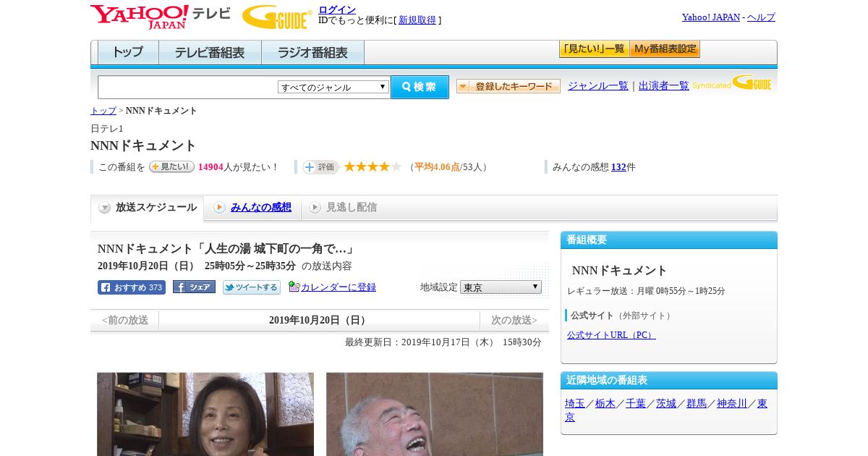Click the Yahoo! JAPAN header link
The image size is (868, 456).
tap(711, 17)
